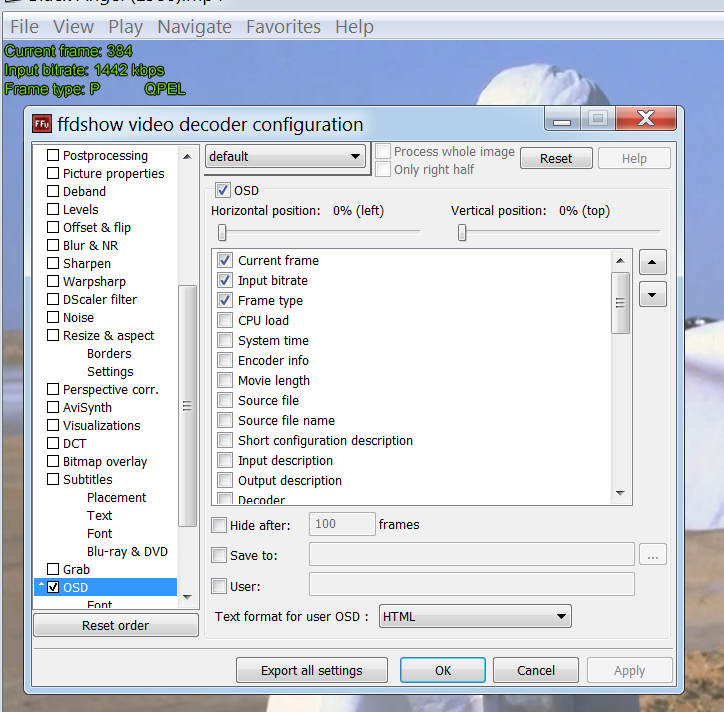
Task: Click the Reset order button
Action: 115,625
